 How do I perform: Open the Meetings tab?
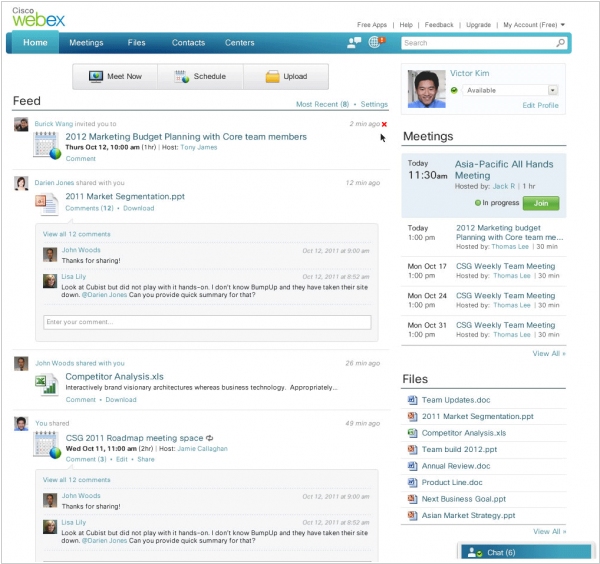pyautogui.click(x=86, y=42)
